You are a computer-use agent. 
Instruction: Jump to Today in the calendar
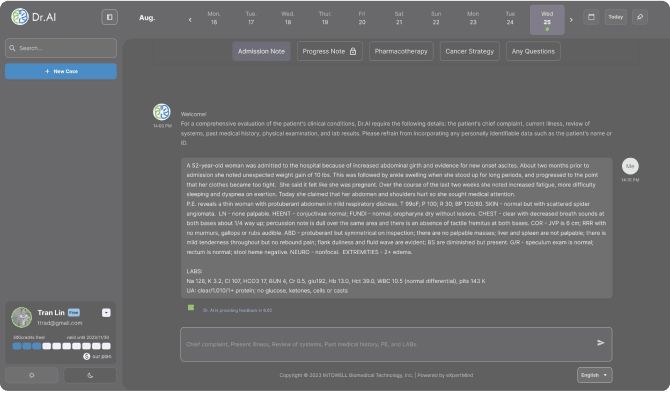(615, 17)
